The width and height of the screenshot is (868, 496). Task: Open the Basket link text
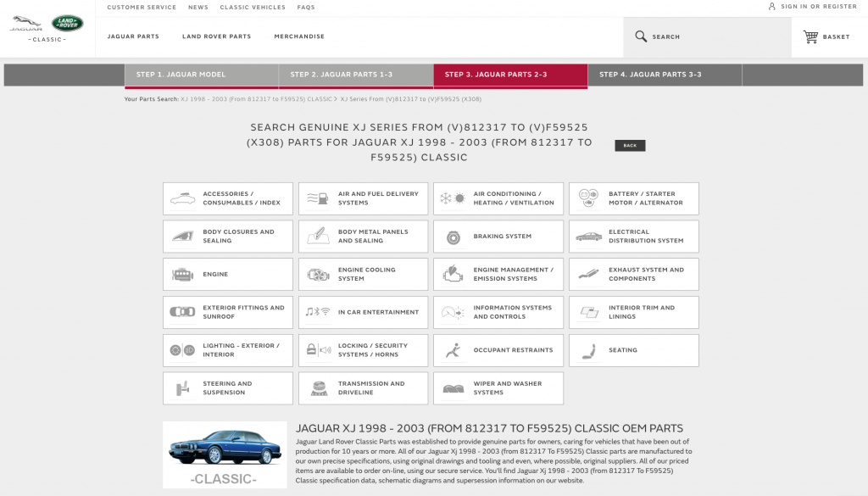(x=836, y=37)
